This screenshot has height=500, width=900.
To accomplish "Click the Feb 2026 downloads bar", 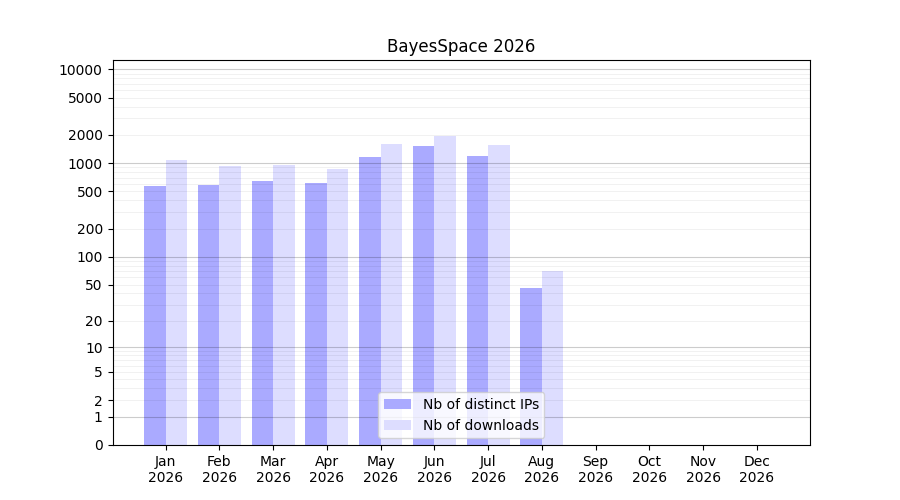I will (x=230, y=306).
